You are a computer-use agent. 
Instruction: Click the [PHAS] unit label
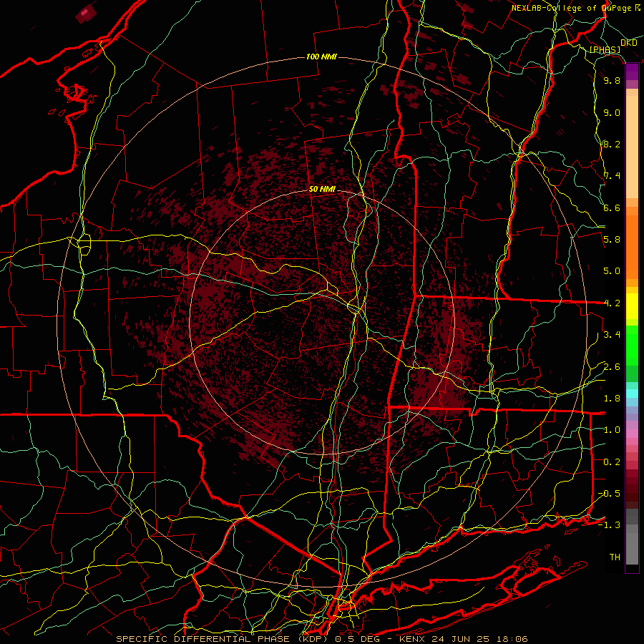click(x=605, y=50)
